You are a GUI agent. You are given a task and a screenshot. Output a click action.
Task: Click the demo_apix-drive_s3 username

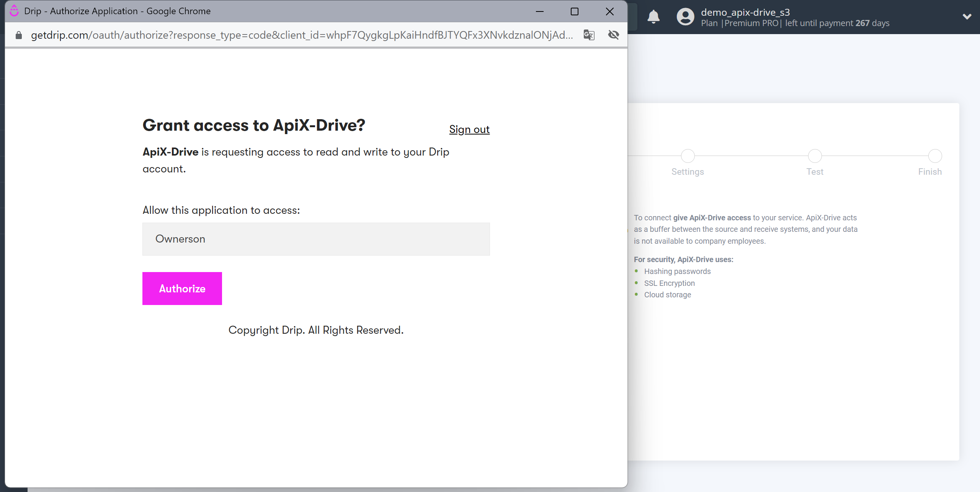745,12
